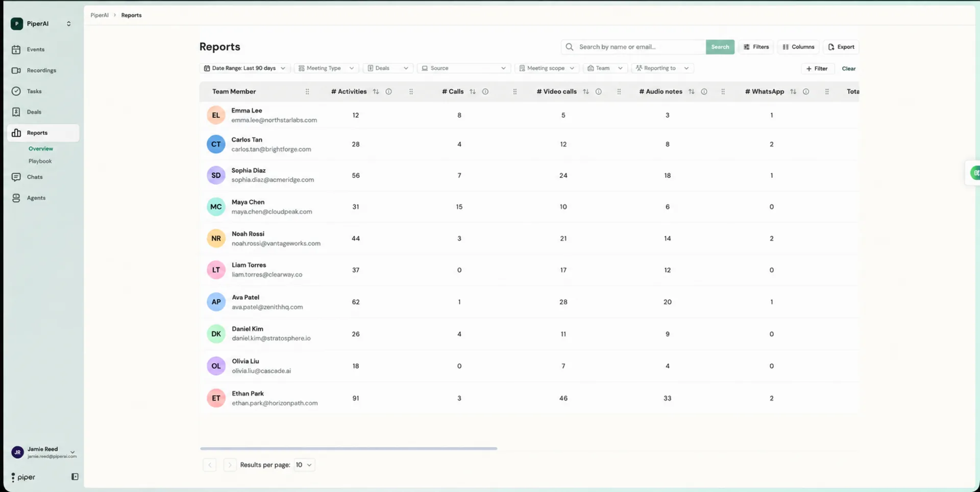980x492 pixels.
Task: Open the Meeting scope dropdown
Action: 547,68
